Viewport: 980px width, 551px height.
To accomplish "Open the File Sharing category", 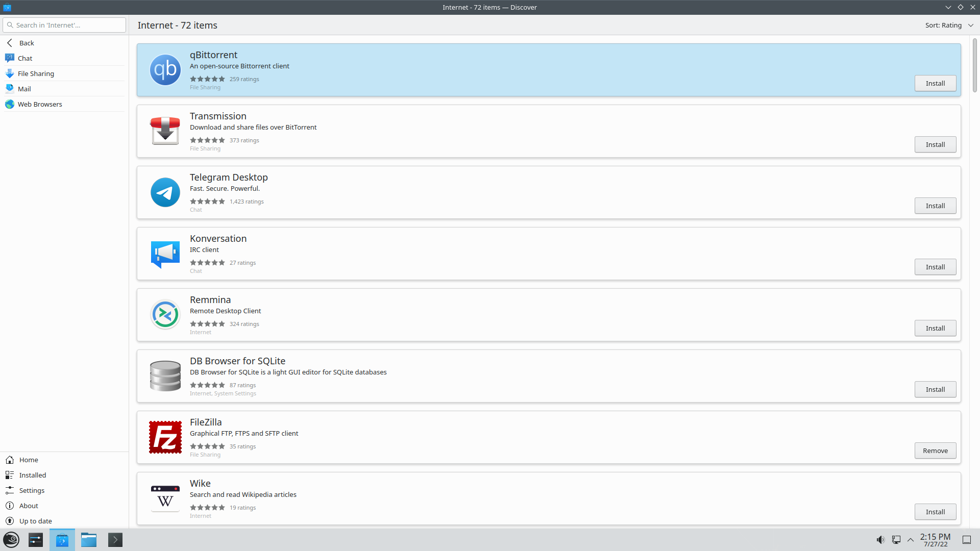I will point(64,73).
